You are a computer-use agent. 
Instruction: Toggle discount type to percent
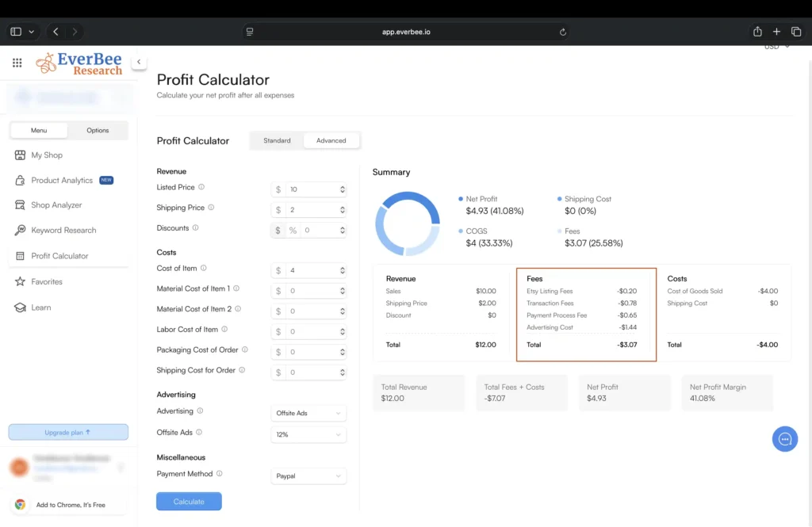[293, 231]
